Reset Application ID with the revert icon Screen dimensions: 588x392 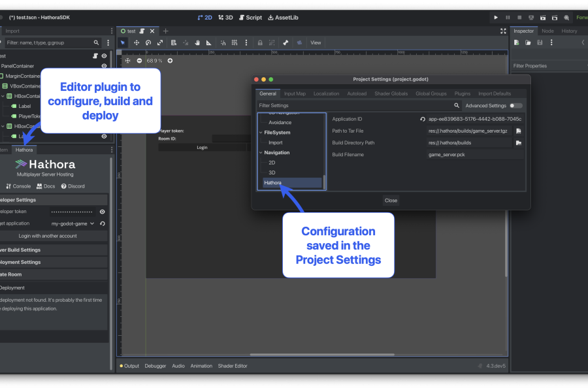[423, 120]
